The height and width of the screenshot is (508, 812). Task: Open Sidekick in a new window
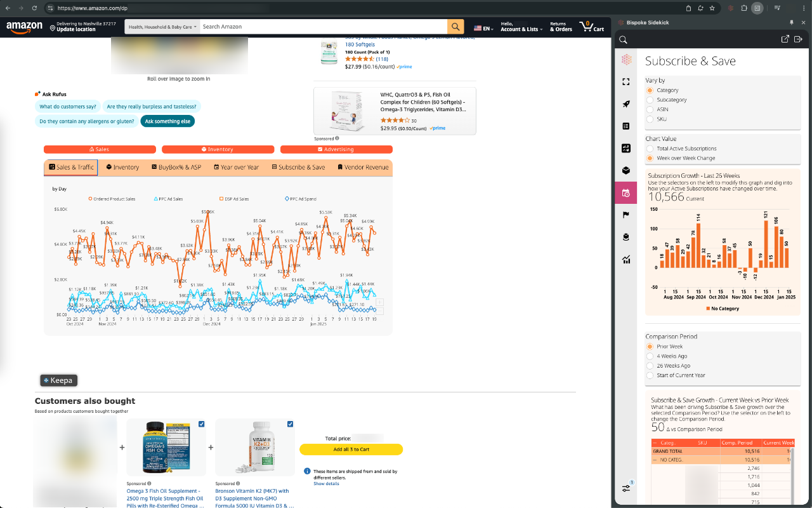(785, 39)
